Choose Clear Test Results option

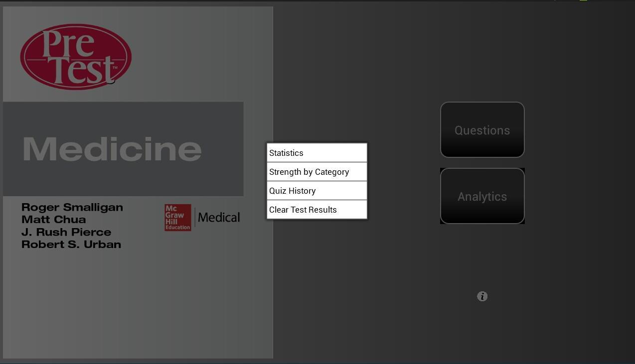[x=317, y=210]
